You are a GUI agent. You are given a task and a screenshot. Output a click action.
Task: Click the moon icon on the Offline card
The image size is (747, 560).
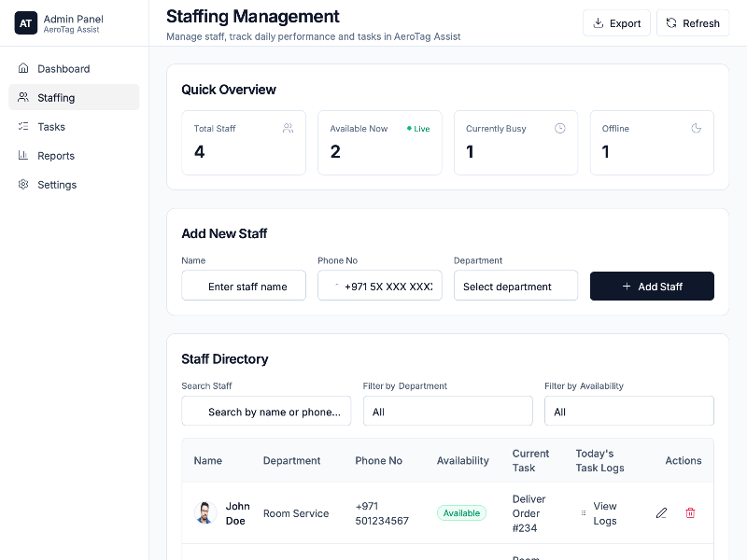pos(697,129)
